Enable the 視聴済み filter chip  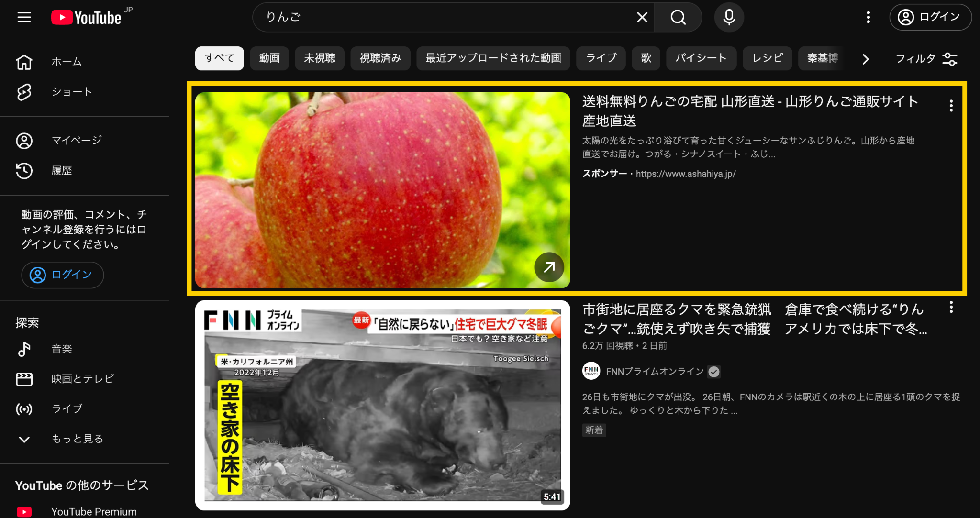pos(380,58)
